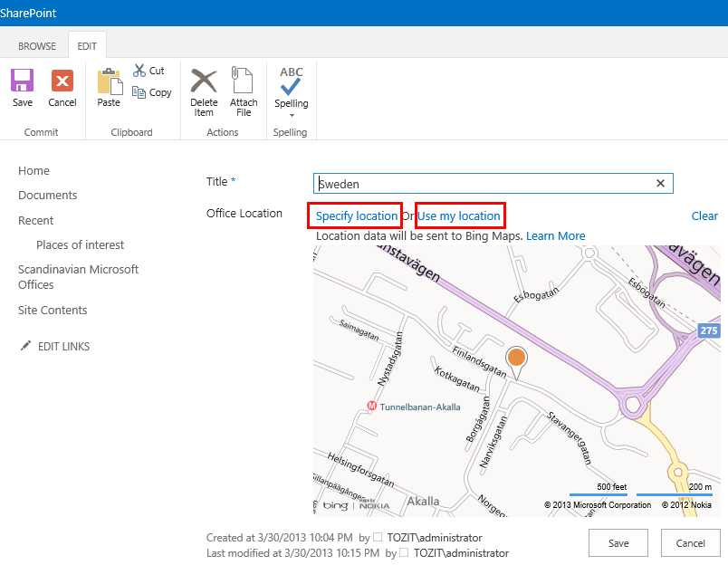Click the Finlandsgatan street label
Viewport: 728px width, 565px height.
tap(480, 361)
